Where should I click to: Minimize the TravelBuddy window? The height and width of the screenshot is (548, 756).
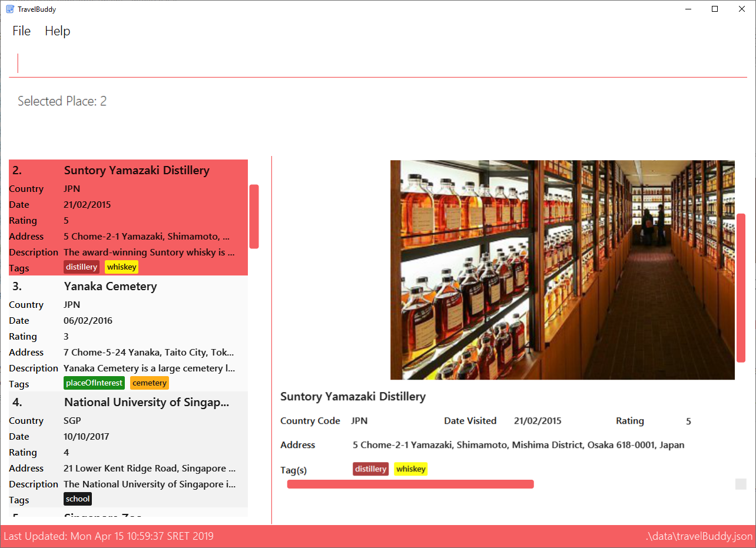[x=688, y=9]
